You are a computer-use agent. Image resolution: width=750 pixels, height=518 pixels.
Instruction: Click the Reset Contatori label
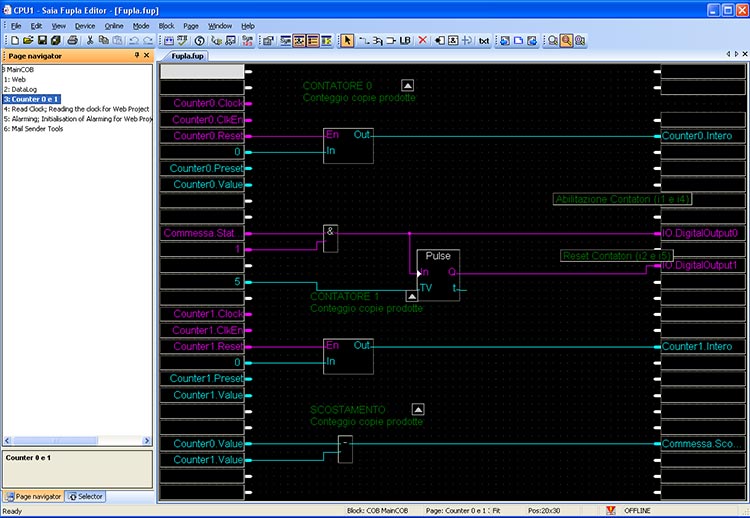tap(617, 256)
